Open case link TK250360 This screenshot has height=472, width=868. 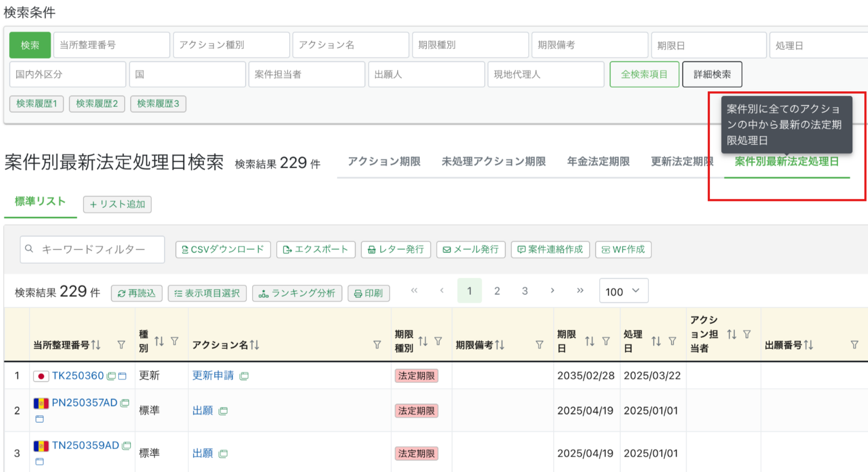coord(78,376)
